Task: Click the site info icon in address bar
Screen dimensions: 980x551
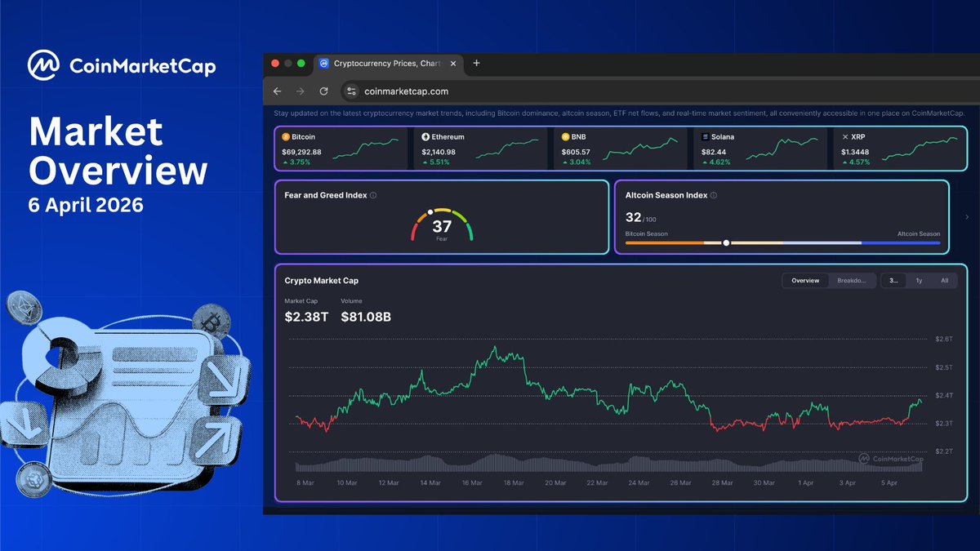Action: (x=351, y=91)
